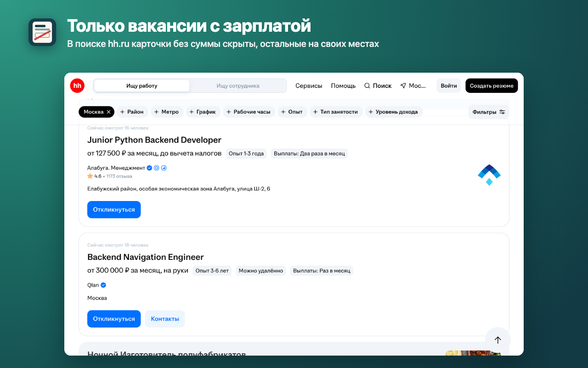Open the Алабуга. Менеджмент company page
This screenshot has height=368, width=588.
point(116,168)
